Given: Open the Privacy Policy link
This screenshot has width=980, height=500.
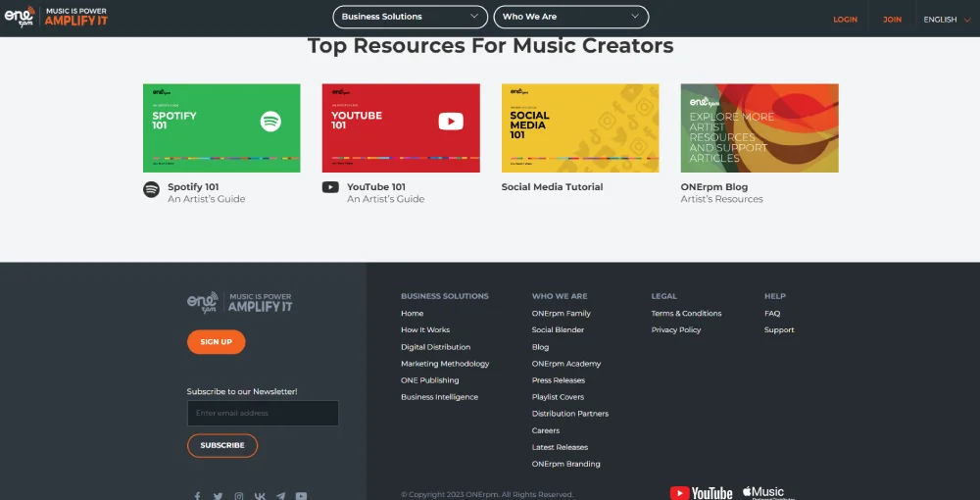Looking at the screenshot, I should pyautogui.click(x=676, y=330).
